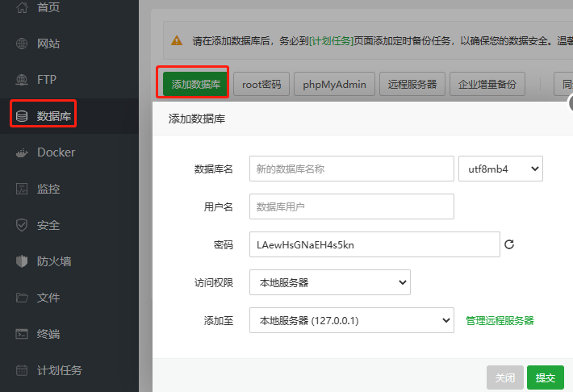Click the security shield check icon

22,225
